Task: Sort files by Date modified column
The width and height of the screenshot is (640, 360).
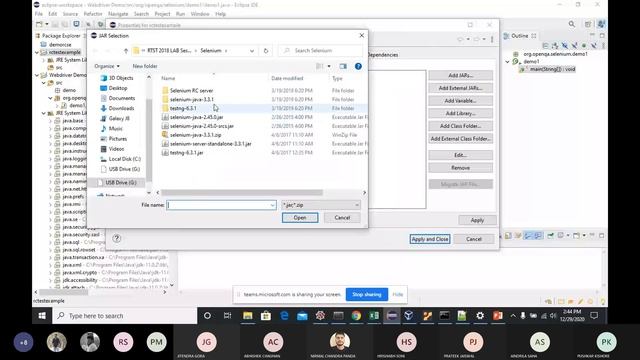Action: point(287,78)
